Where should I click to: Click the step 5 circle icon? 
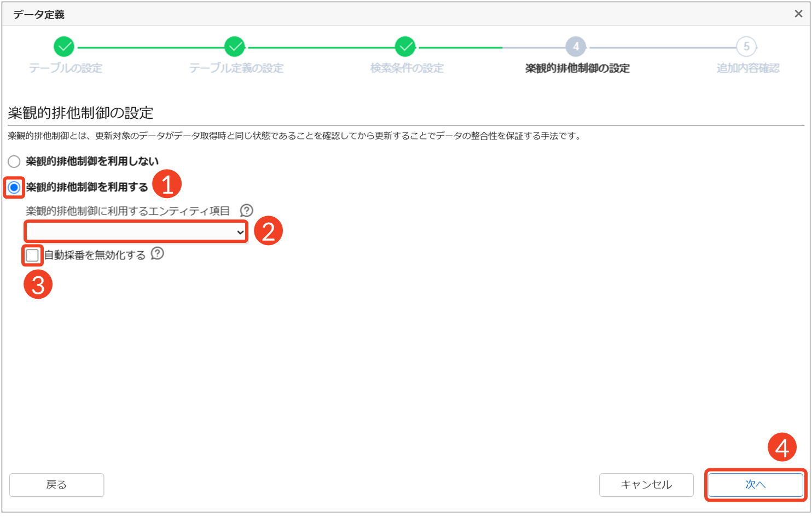click(746, 47)
